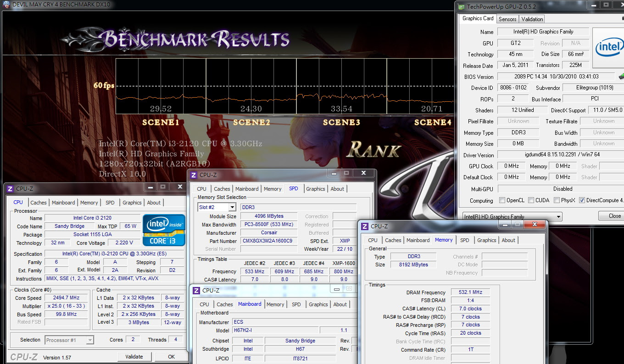Tick the CUDA checkbox
The width and height of the screenshot is (624, 364).
pyautogui.click(x=531, y=200)
